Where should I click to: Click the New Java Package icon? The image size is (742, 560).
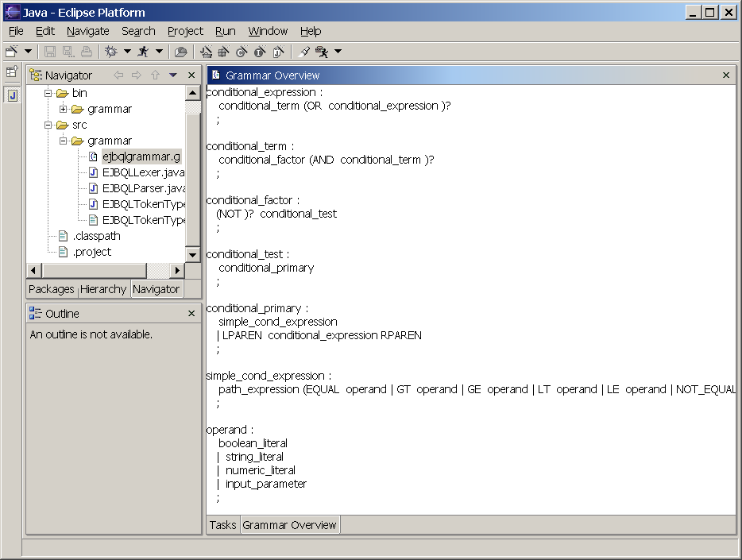click(x=224, y=52)
